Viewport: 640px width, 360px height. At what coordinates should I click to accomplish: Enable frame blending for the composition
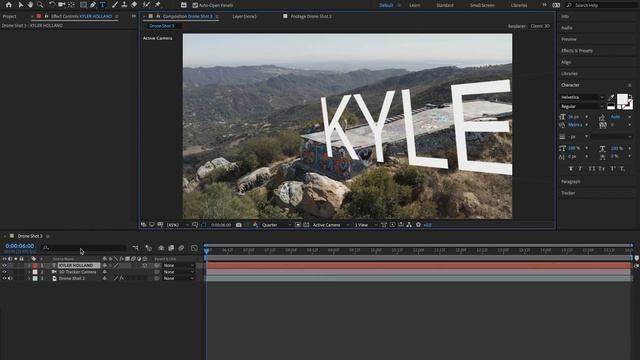tap(171, 248)
